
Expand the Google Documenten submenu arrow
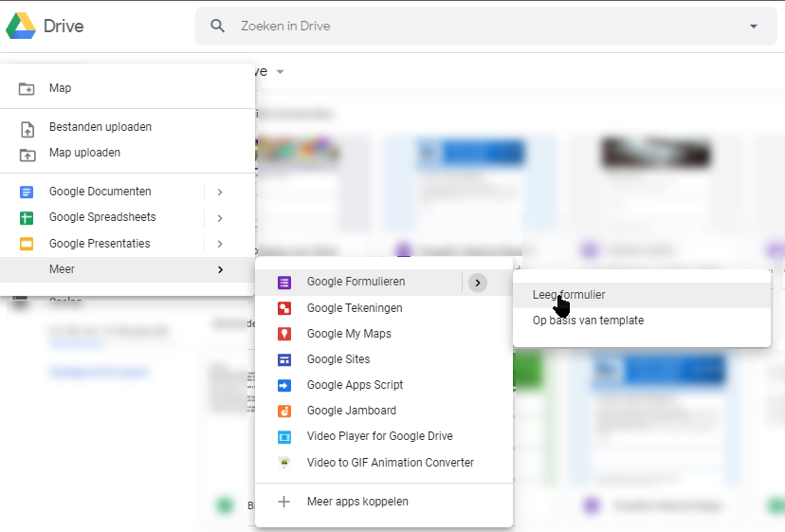click(x=220, y=192)
